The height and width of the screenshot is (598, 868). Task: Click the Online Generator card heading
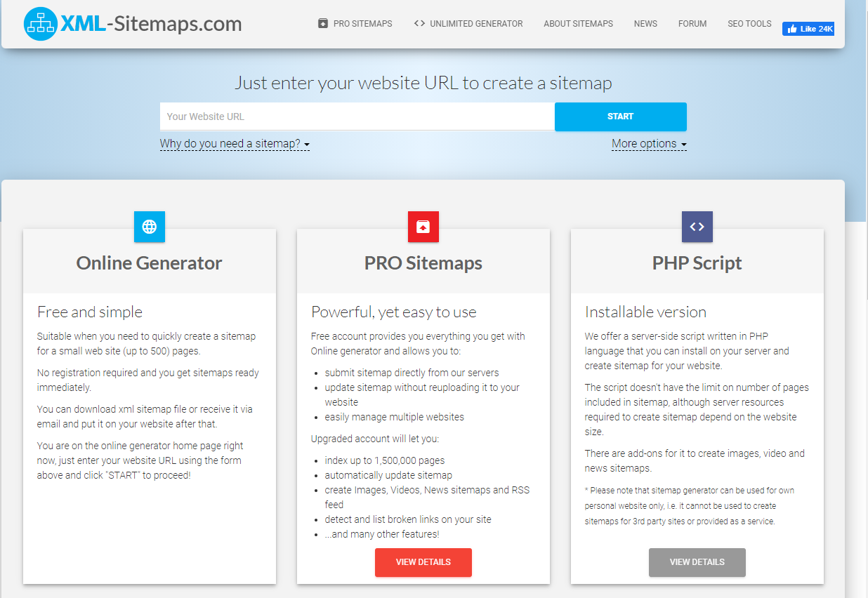point(150,263)
